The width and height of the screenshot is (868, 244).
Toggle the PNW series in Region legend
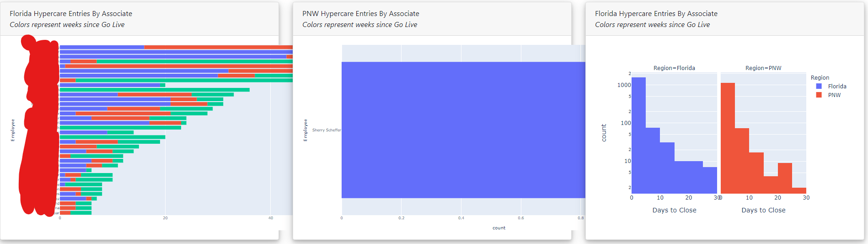point(828,95)
